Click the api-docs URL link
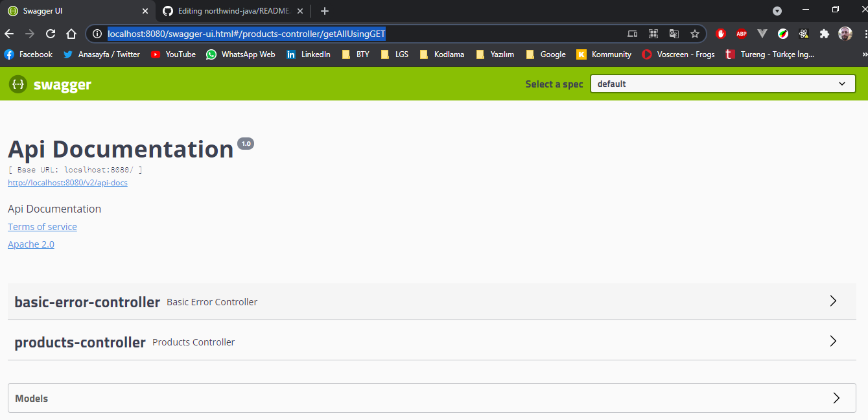The image size is (868, 420). 67,182
